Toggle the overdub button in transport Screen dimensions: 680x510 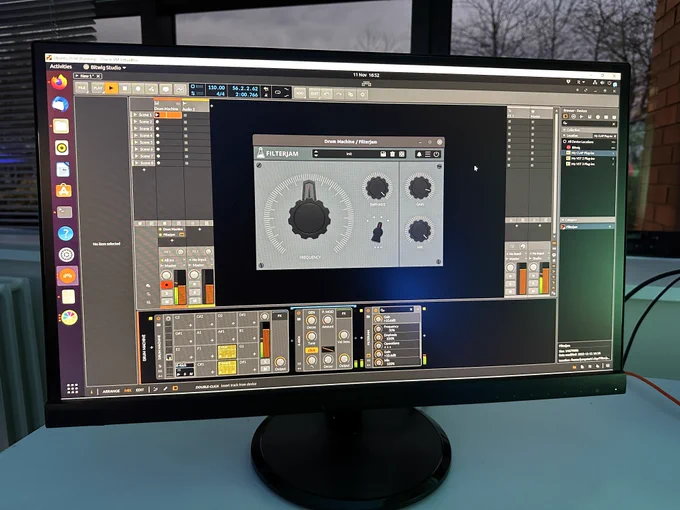166,89
